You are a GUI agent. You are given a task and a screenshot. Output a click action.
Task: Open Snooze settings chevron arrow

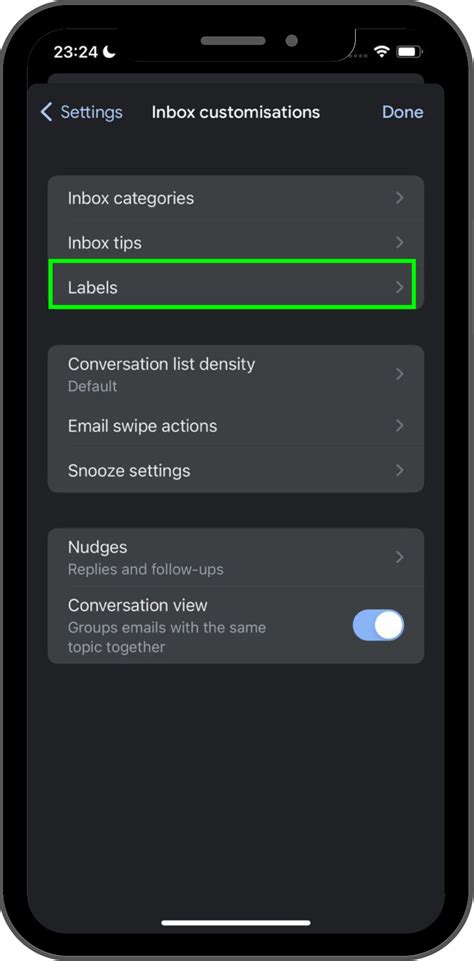[x=400, y=470]
